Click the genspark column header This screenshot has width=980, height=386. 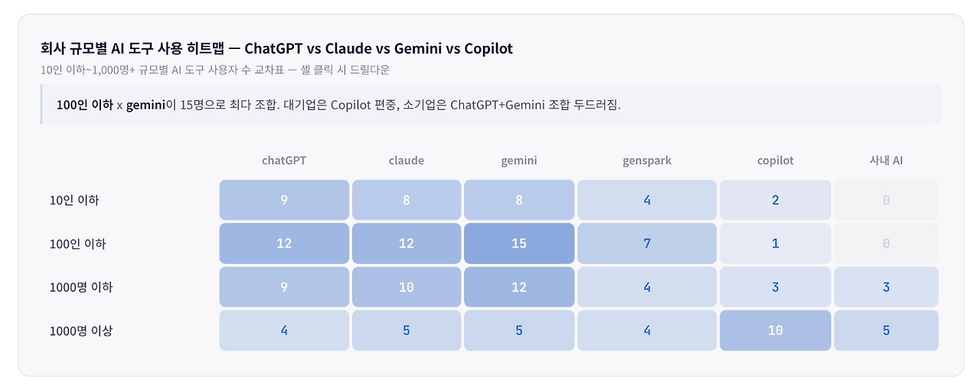click(x=647, y=161)
